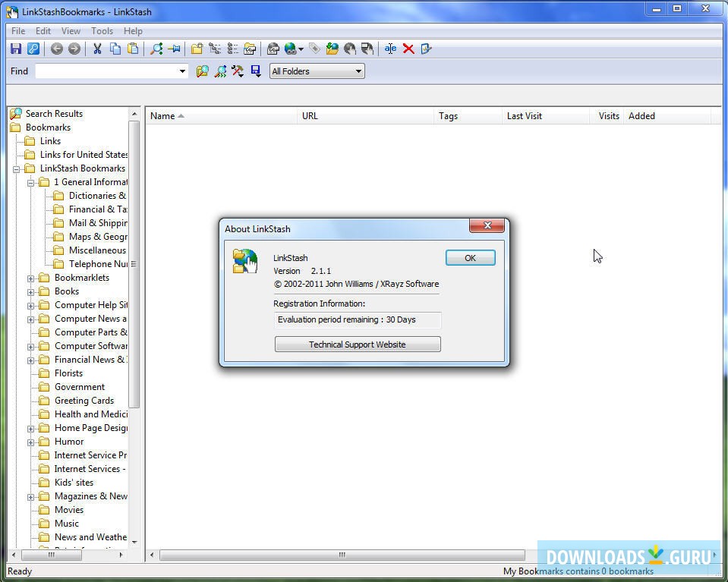Click the gray monitor with hand icon
The width and height of the screenshot is (728, 582).
(x=367, y=49)
